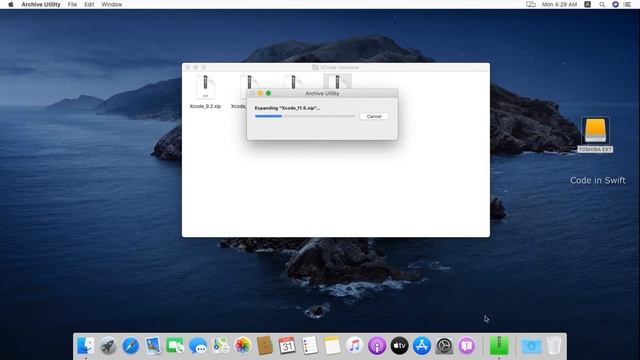Minimize the Archive Utility progress window

coord(260,93)
